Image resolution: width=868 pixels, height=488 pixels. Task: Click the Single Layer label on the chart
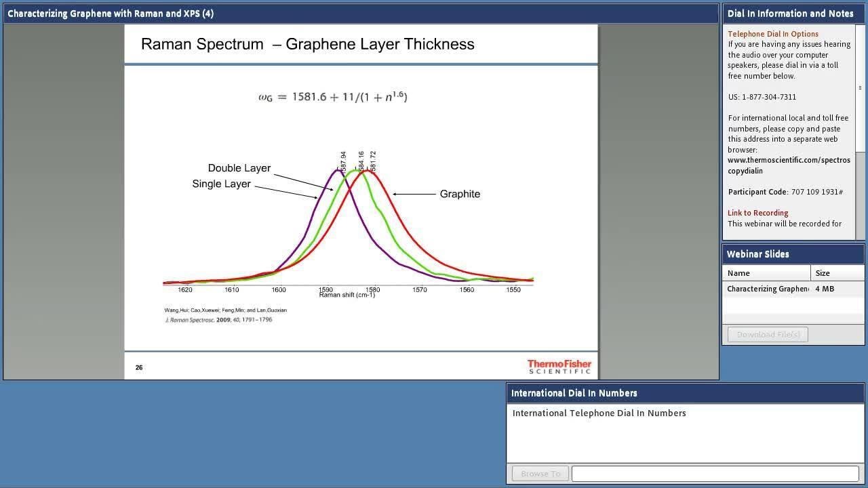tap(221, 184)
